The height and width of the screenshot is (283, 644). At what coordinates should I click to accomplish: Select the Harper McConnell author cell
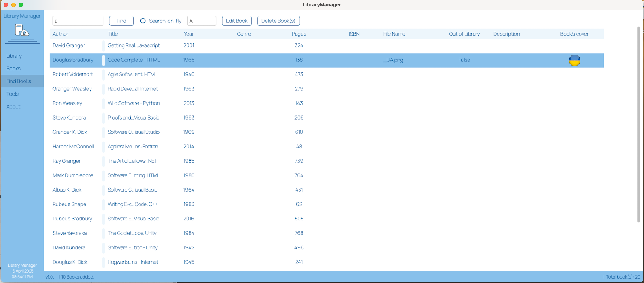coord(73,147)
